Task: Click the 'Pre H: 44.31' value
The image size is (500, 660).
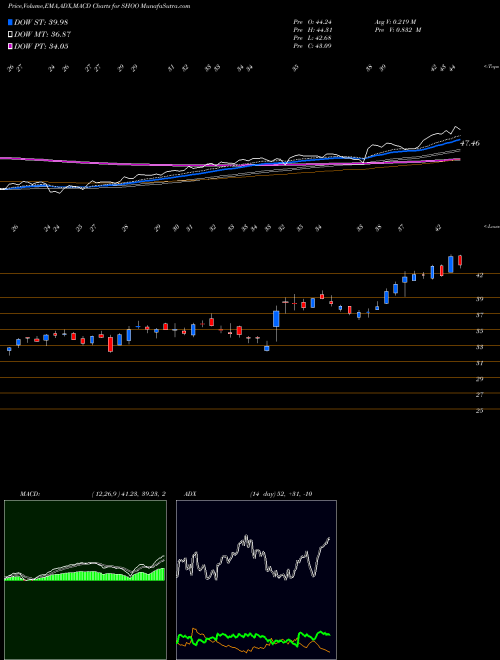Action: coord(312,30)
